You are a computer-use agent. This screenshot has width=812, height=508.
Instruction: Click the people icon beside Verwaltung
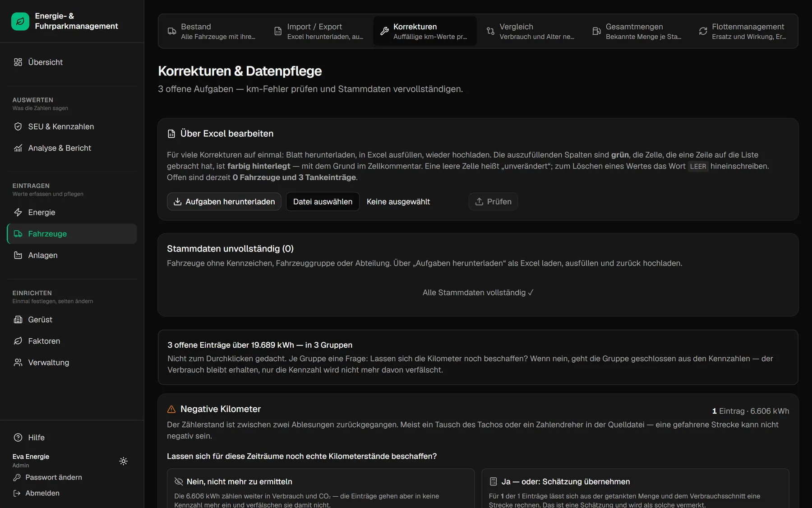(18, 363)
